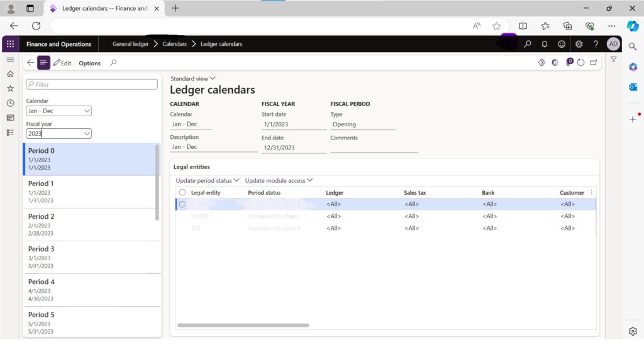Open browser Collections icon
Image resolution: width=644 pixels, height=362 pixels.
tap(567, 26)
